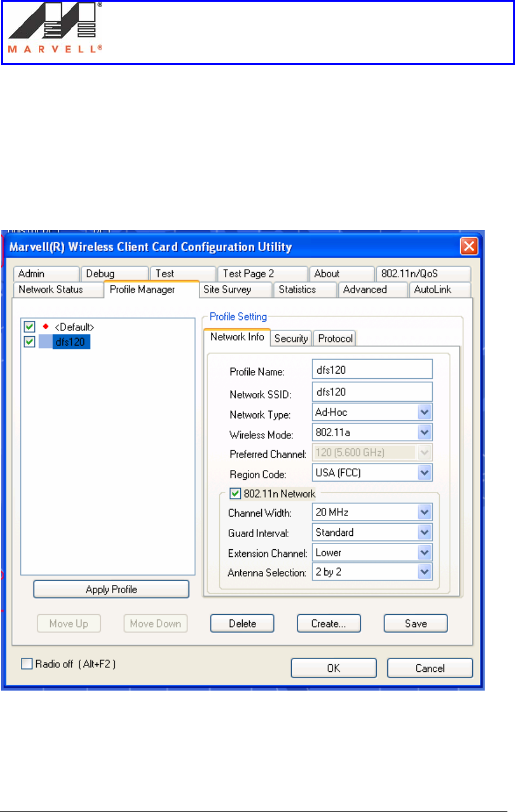Click the Profile Name input field
The width and height of the screenshot is (515, 812).
[x=372, y=370]
